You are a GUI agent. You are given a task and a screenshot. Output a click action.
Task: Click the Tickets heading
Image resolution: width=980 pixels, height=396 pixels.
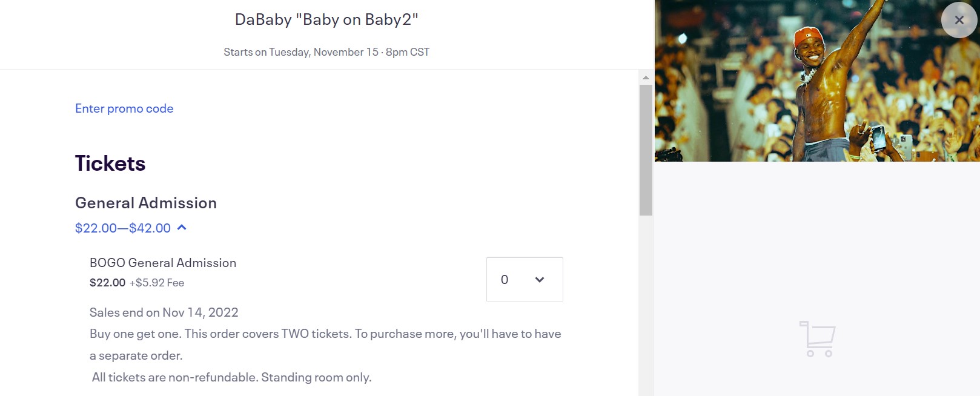point(110,162)
